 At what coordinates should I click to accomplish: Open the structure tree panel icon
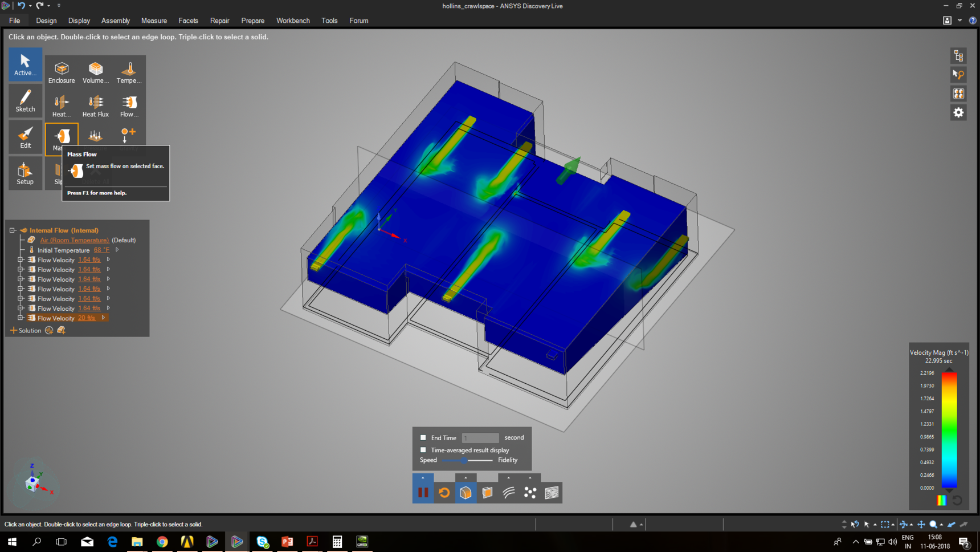pyautogui.click(x=958, y=56)
